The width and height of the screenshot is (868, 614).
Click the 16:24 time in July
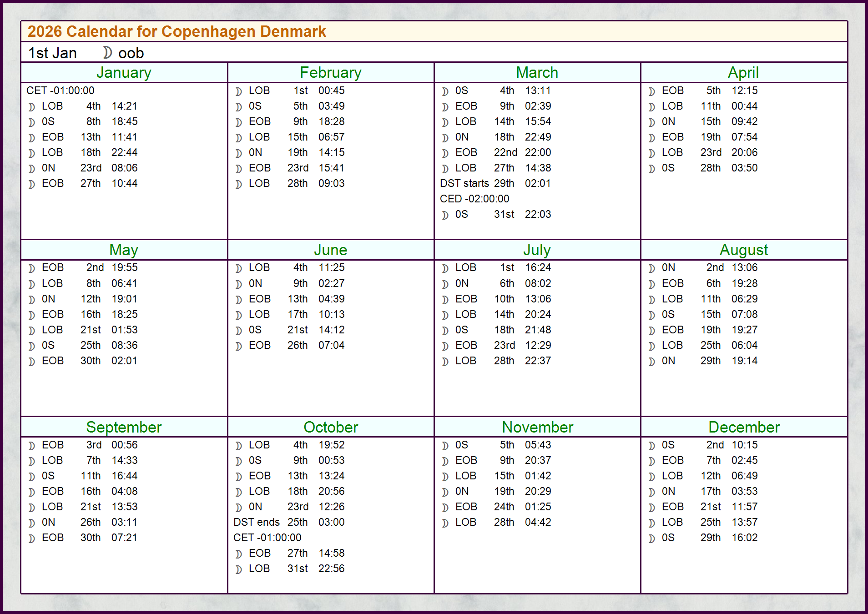538,267
